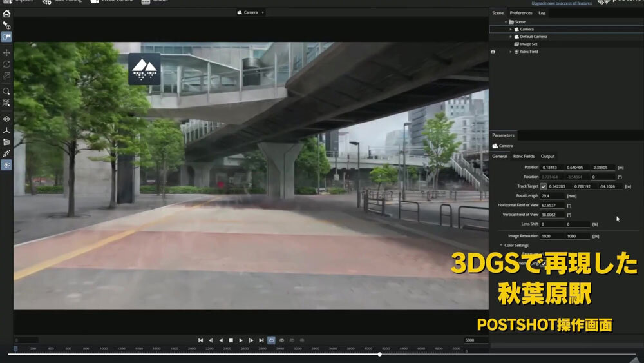Screen dimensions: 644x363
Task: Click the grid plane icon in sidebar
Action: coord(6,119)
